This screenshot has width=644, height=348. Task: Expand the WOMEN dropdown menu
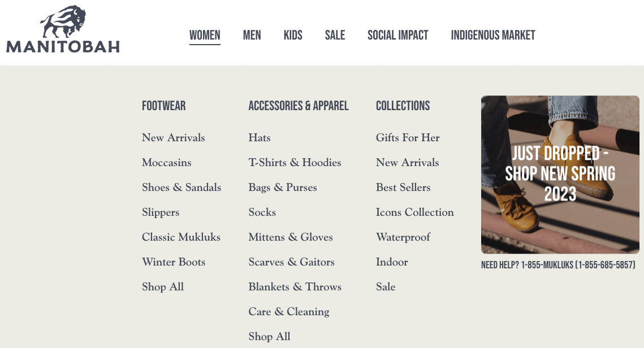[x=205, y=35]
